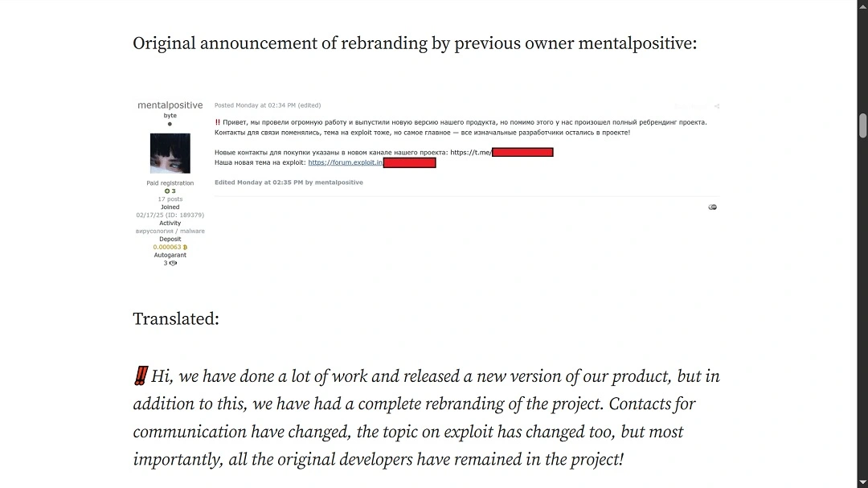Click the bitcoin icon beside deposit amount
The height and width of the screenshot is (488, 868).
(186, 248)
